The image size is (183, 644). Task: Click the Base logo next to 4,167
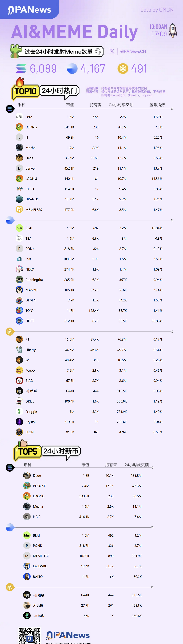tap(72, 68)
